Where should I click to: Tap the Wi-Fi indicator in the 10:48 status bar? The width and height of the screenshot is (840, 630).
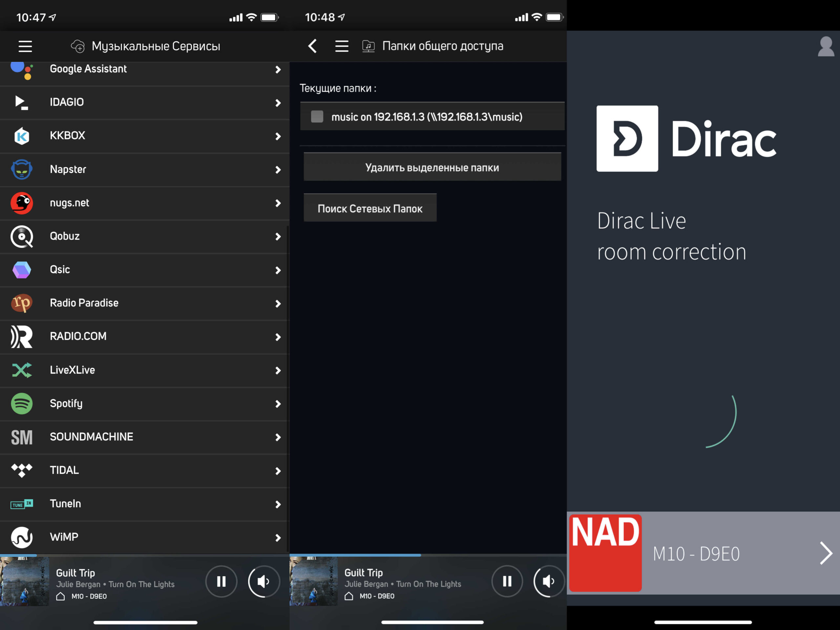pyautogui.click(x=536, y=17)
